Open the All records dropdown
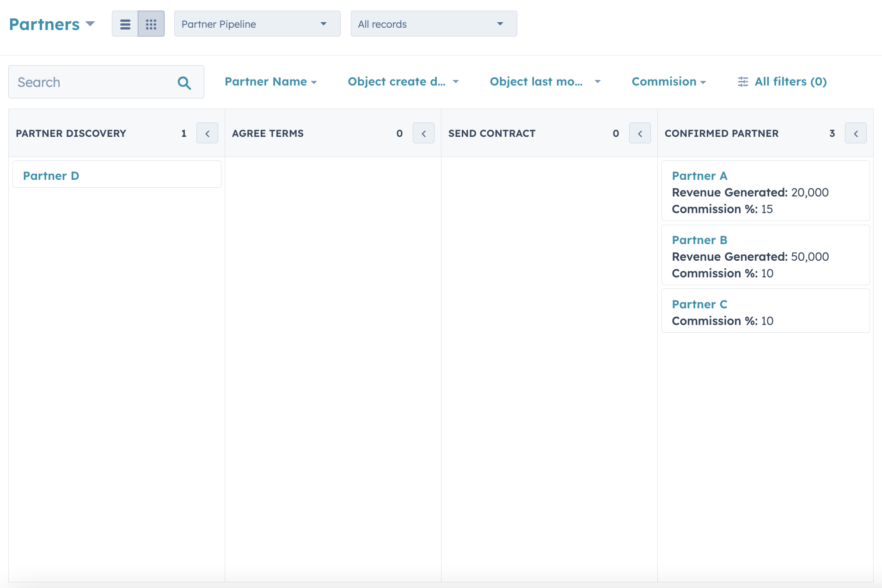The image size is (882, 588). pyautogui.click(x=434, y=24)
